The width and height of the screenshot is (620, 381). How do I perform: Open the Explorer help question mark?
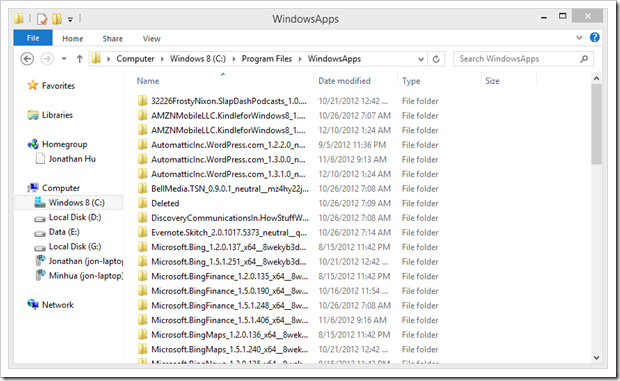point(594,38)
